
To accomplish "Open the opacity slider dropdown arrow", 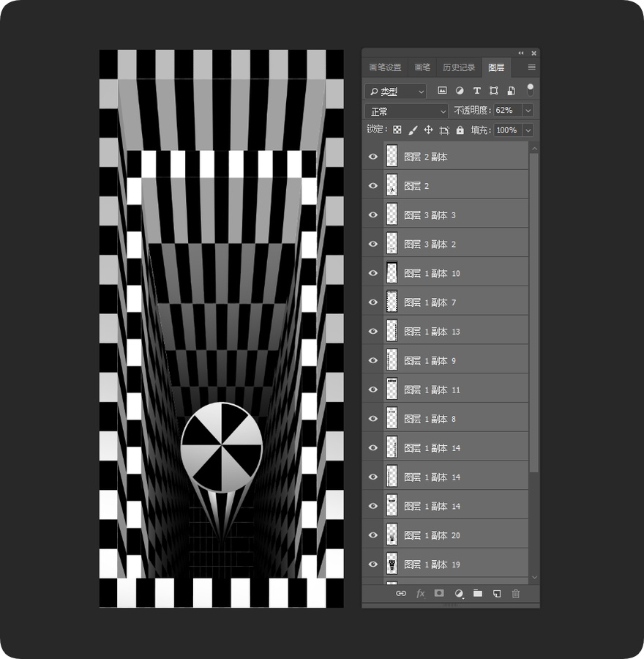I will (x=528, y=111).
